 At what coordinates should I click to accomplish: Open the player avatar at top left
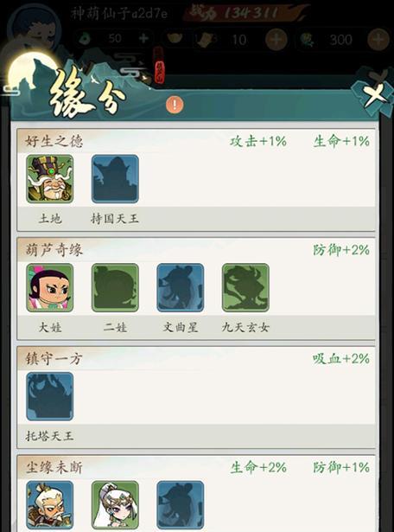tap(34, 29)
